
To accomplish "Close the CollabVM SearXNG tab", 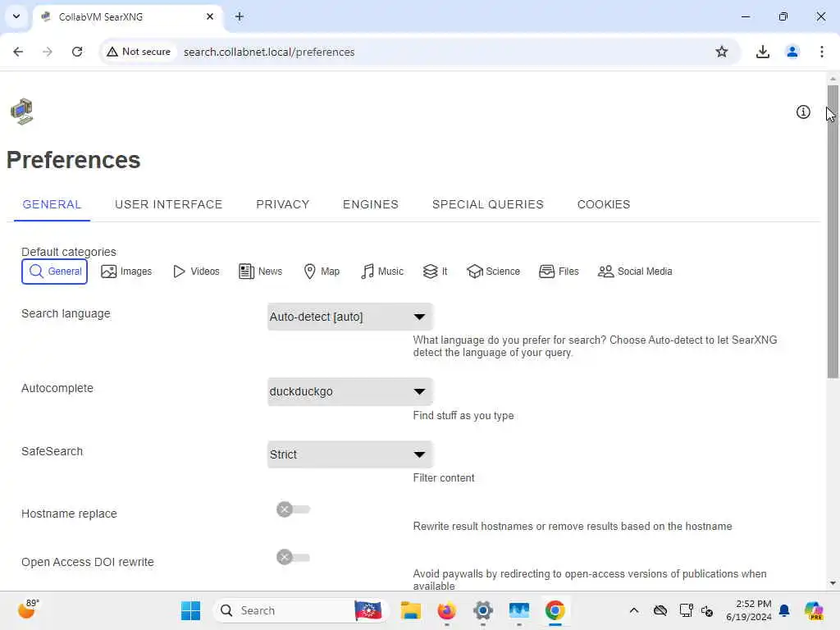I will (210, 16).
